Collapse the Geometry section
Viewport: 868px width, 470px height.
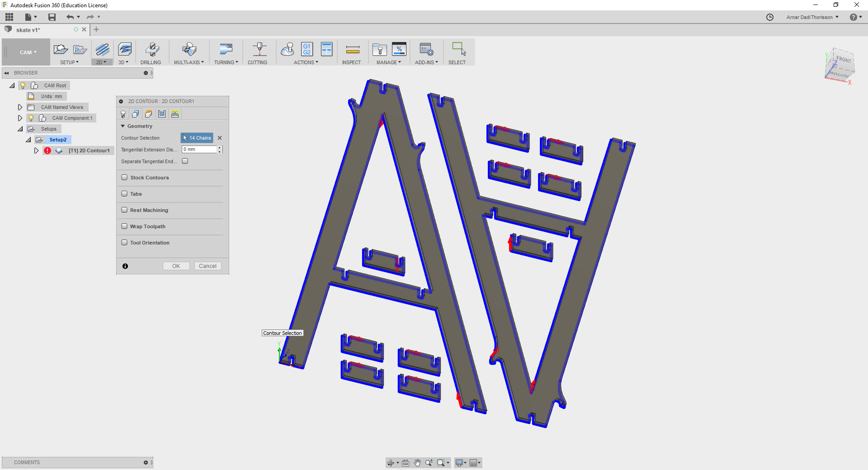click(x=123, y=126)
